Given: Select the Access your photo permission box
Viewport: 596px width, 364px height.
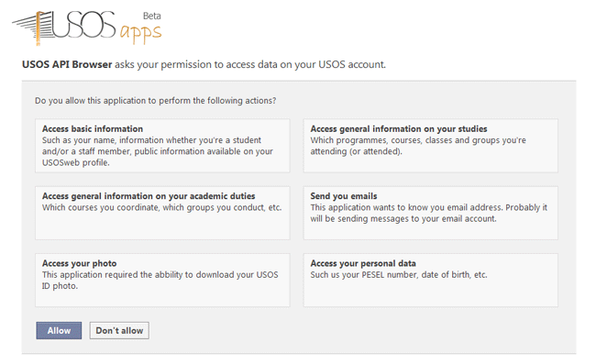Looking at the screenshot, I should tap(162, 280).
